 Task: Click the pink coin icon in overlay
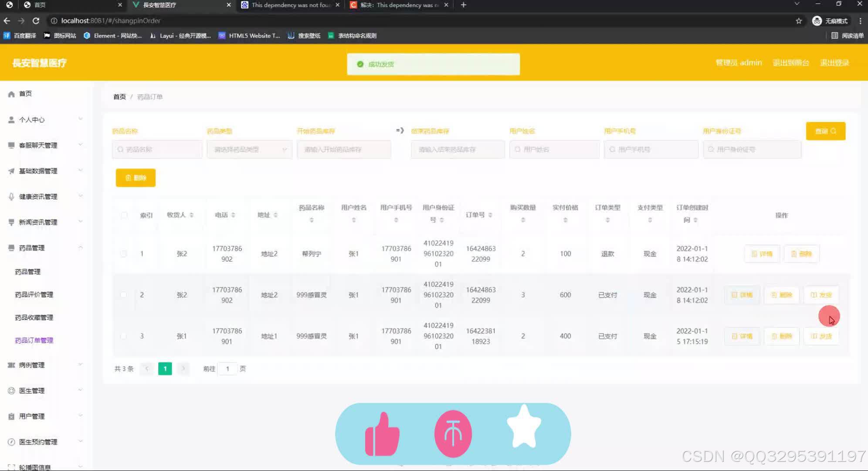pos(453,434)
